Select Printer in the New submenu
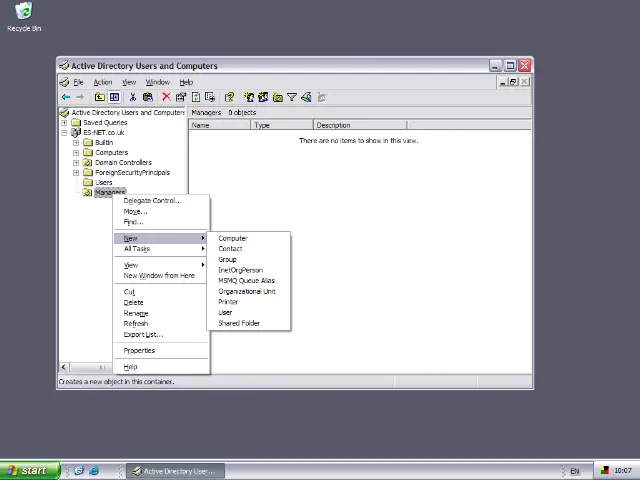 249,302
